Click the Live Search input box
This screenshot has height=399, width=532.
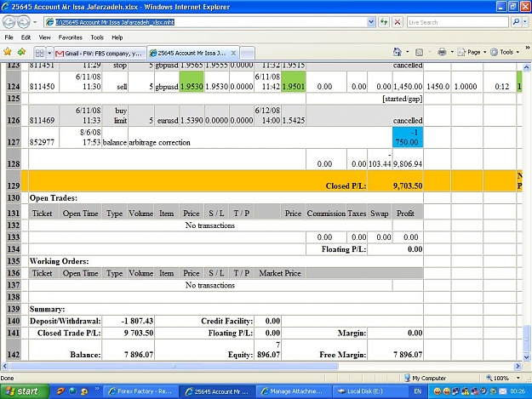[x=457, y=22]
